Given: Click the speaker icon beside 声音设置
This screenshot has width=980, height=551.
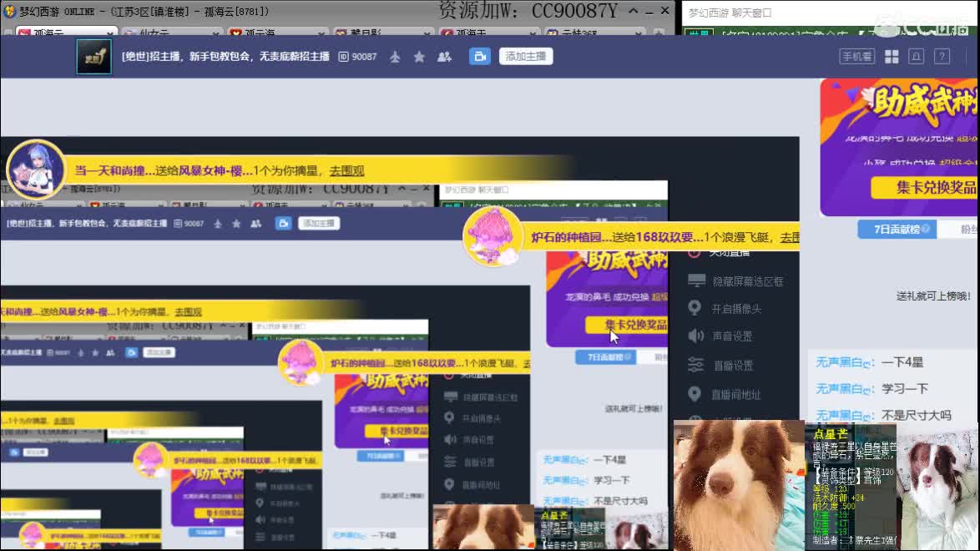Looking at the screenshot, I should coord(695,336).
